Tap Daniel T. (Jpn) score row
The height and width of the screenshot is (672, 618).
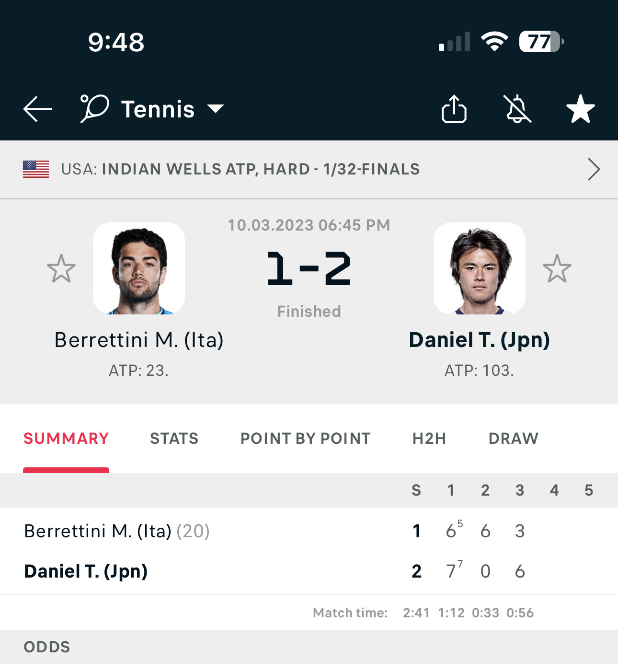tap(86, 571)
